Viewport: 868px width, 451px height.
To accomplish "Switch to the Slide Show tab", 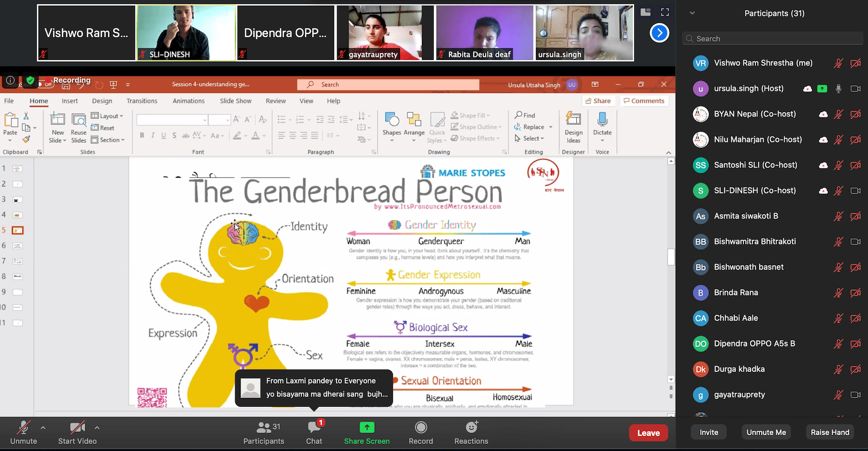I will [235, 101].
